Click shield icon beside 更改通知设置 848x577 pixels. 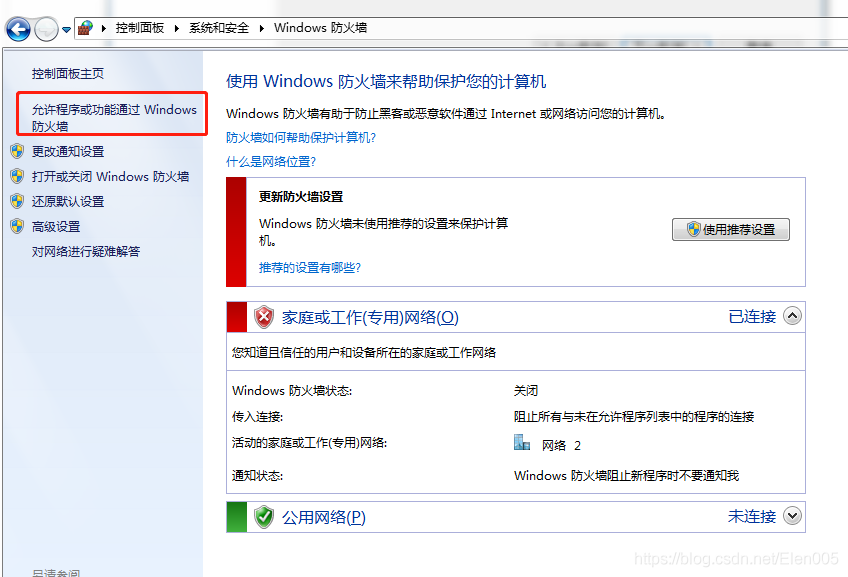tap(17, 151)
